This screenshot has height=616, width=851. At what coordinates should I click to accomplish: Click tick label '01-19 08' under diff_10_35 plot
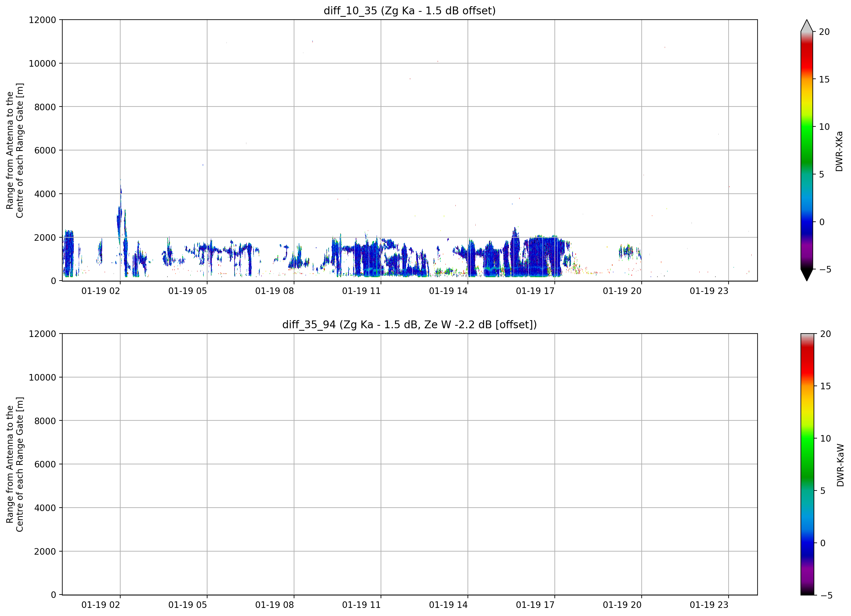pyautogui.click(x=275, y=291)
